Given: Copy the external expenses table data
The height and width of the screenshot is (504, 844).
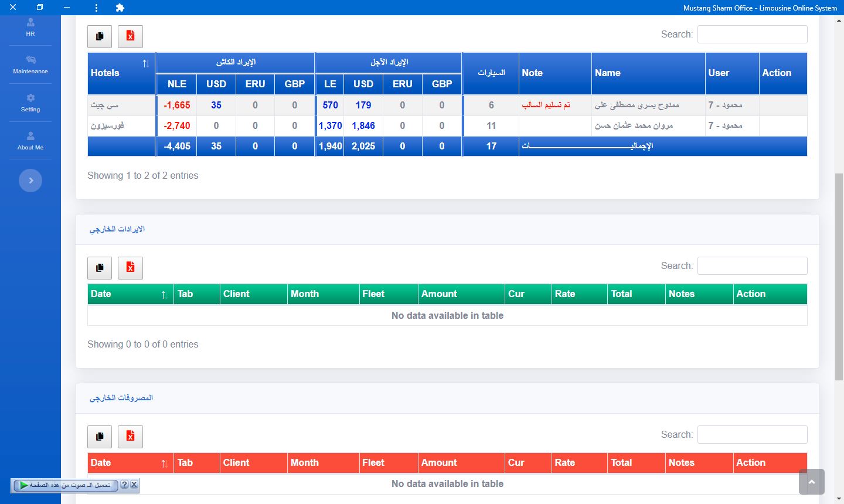Looking at the screenshot, I should [100, 437].
